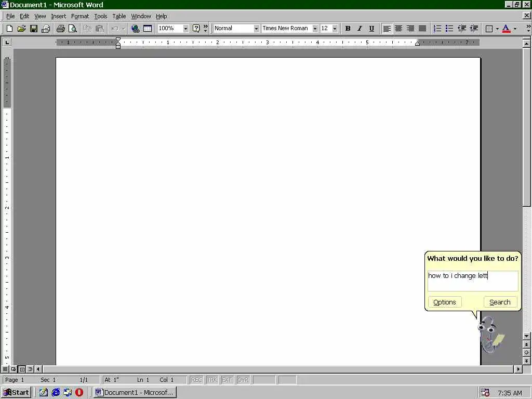Click the E-mail toolbar icon
This screenshot has height=399, width=532.
pos(46,29)
